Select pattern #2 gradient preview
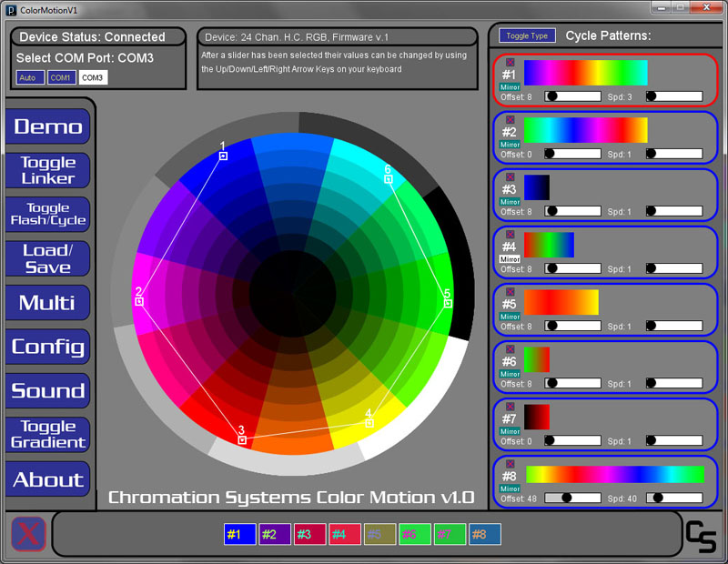728x564 pixels. tap(586, 130)
